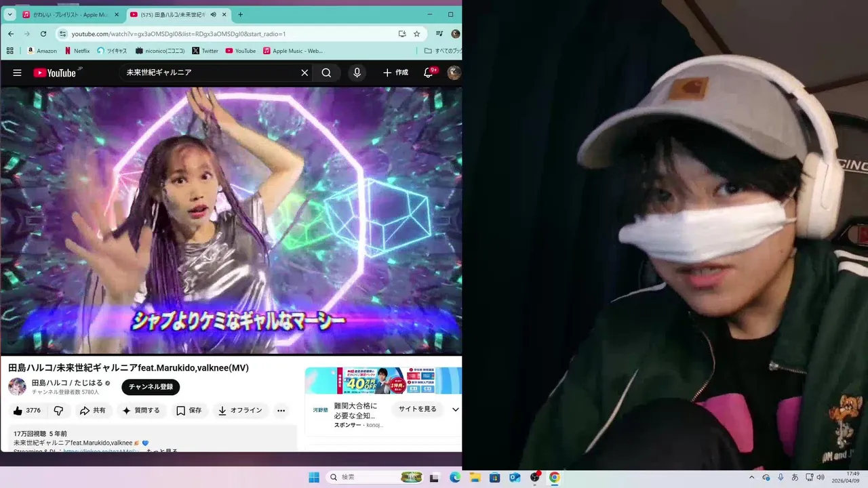Open the Twitter bookmark
The height and width of the screenshot is (488, 868).
coord(205,51)
